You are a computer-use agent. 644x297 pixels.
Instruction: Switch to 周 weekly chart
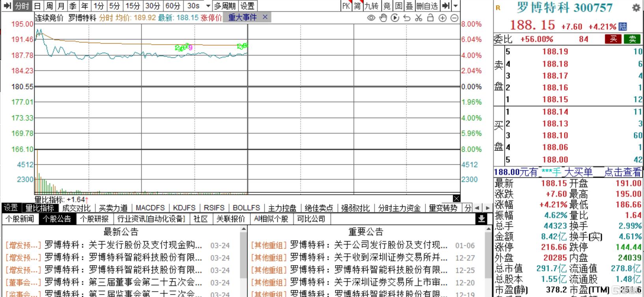[x=49, y=6]
